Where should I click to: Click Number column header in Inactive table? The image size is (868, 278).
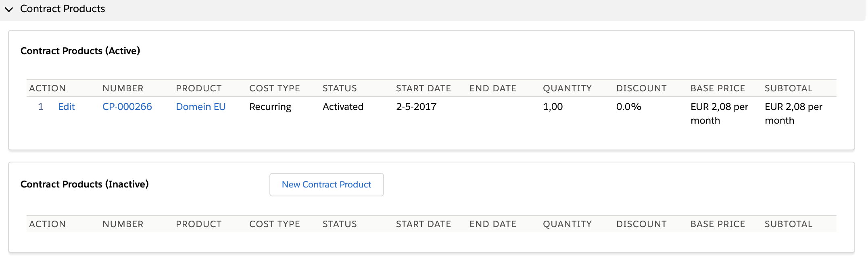(x=123, y=224)
